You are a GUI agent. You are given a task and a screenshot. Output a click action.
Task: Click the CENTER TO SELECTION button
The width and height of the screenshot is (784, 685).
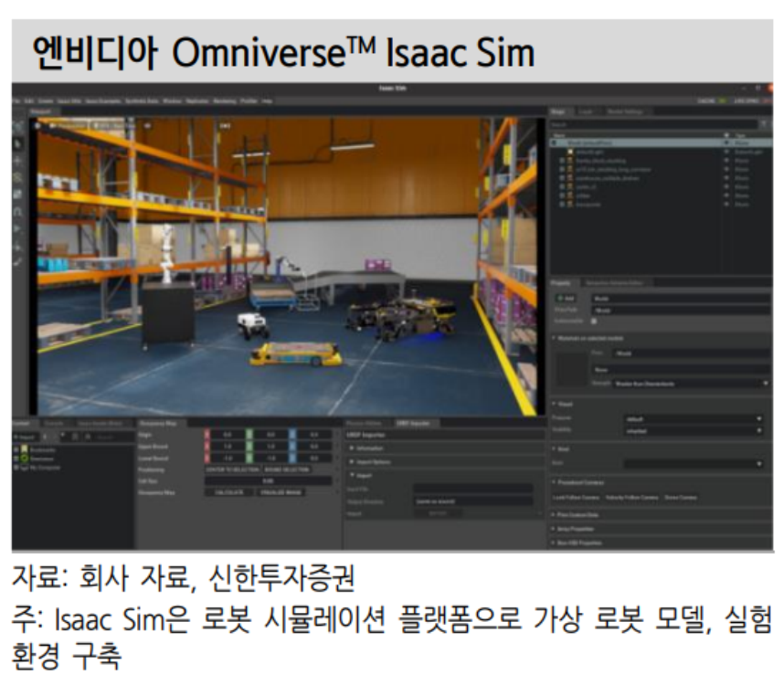click(232, 469)
